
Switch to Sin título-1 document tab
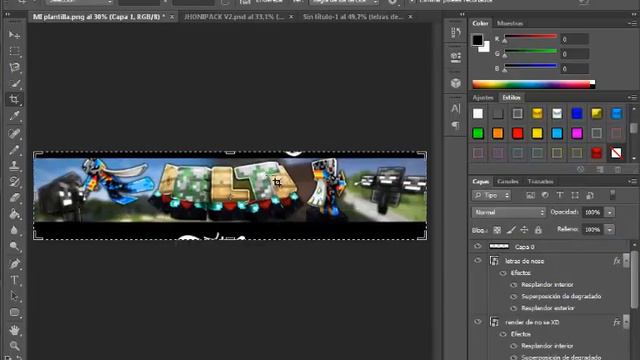coord(353,17)
